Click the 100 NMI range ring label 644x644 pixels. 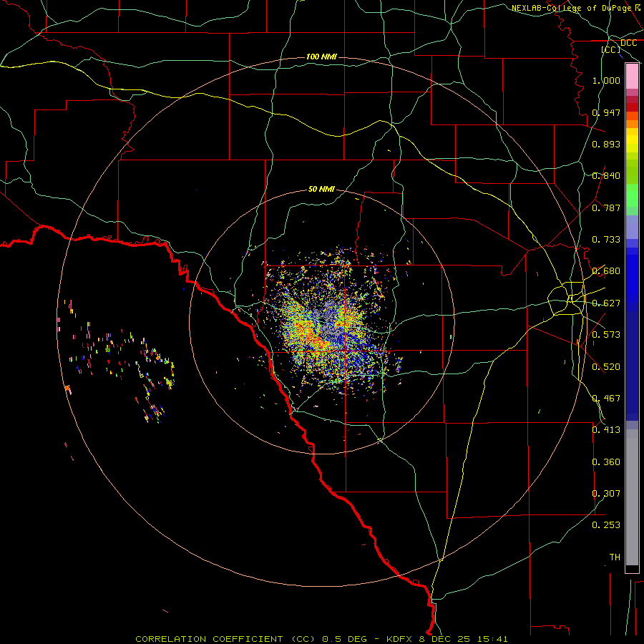(x=321, y=57)
